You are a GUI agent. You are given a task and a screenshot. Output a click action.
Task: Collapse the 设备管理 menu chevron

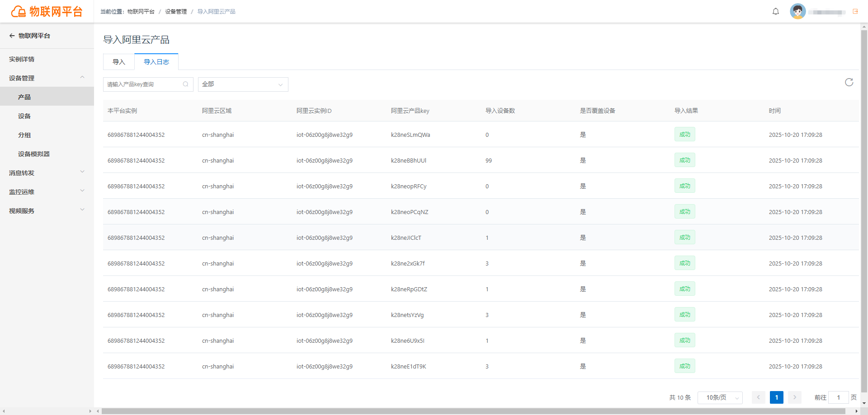click(82, 78)
